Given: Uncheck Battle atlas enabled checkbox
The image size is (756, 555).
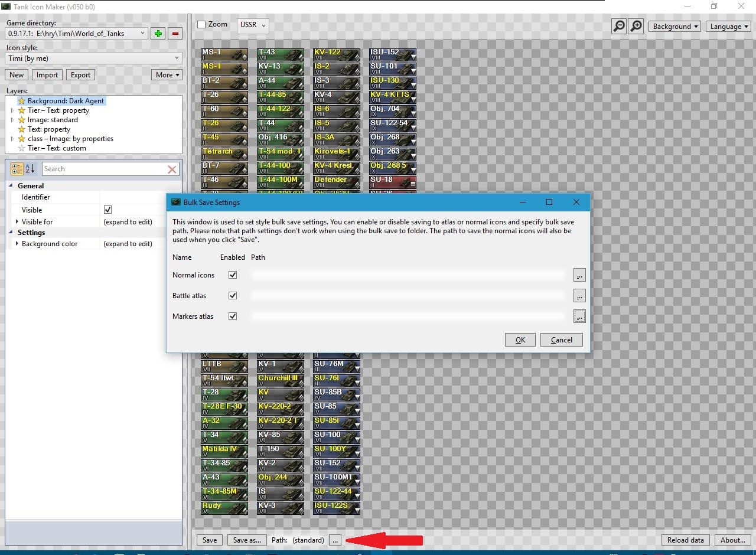Looking at the screenshot, I should tap(233, 296).
